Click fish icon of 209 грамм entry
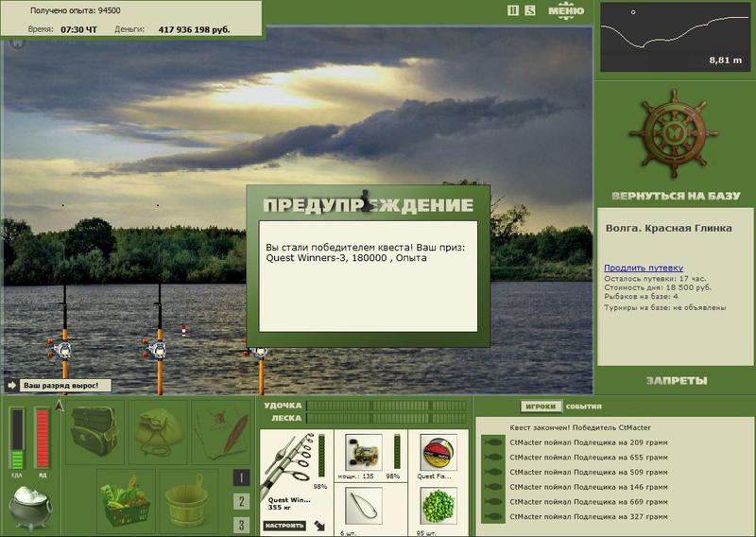This screenshot has width=756, height=537. (492, 442)
